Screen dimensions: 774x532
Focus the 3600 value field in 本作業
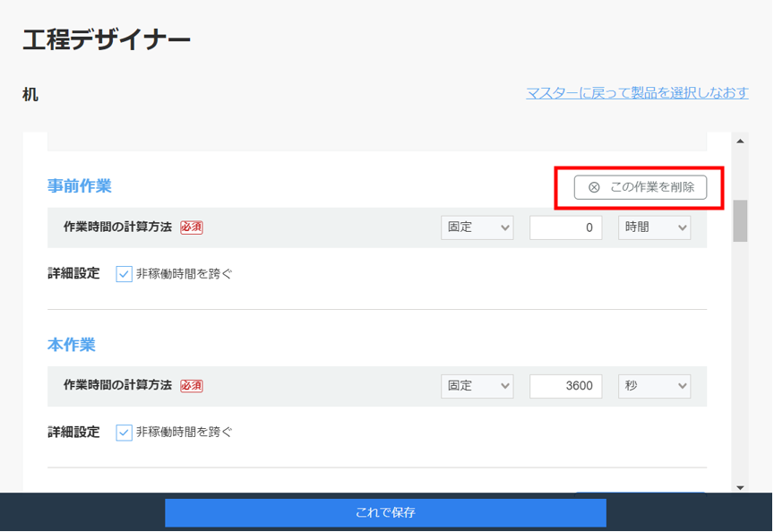coord(565,386)
